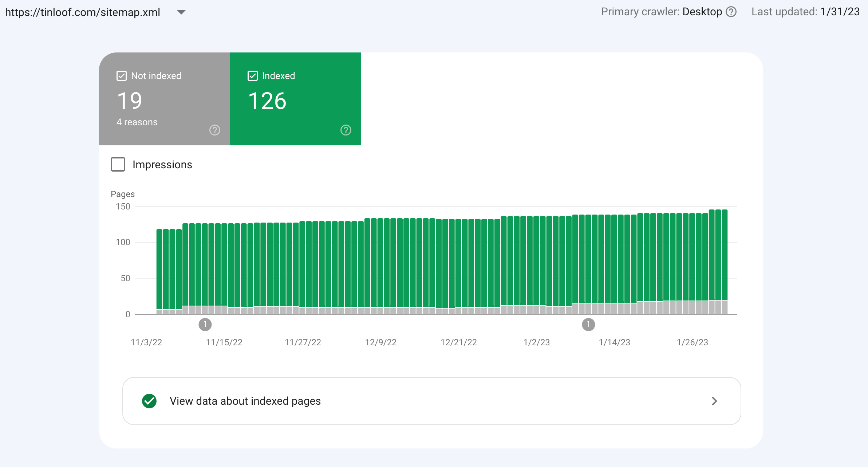
Task: Open the sitemap URL dropdown arrow
Action: (181, 12)
